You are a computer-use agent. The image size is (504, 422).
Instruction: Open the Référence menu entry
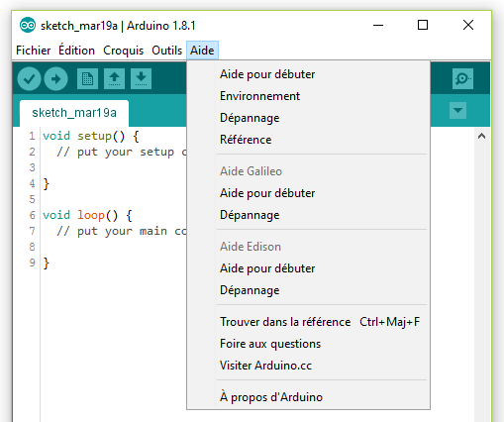coord(308,140)
